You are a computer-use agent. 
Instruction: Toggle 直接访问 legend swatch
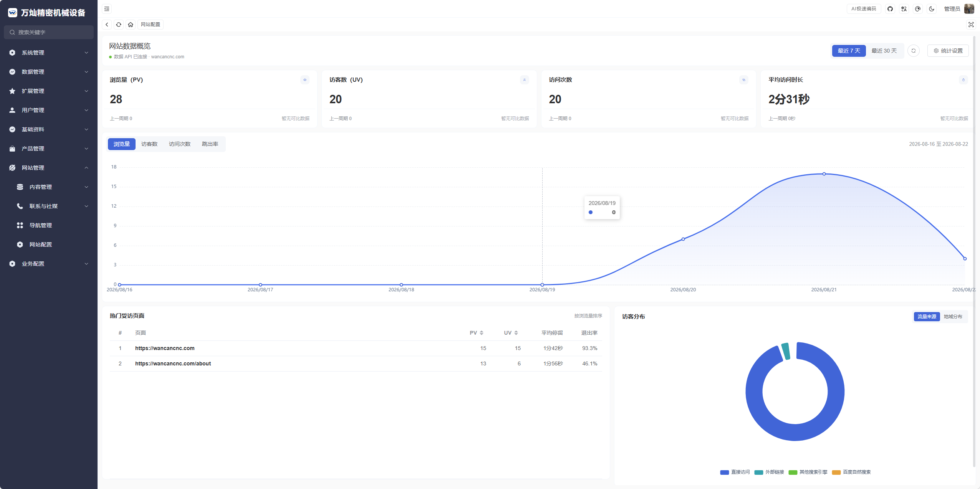click(x=724, y=472)
